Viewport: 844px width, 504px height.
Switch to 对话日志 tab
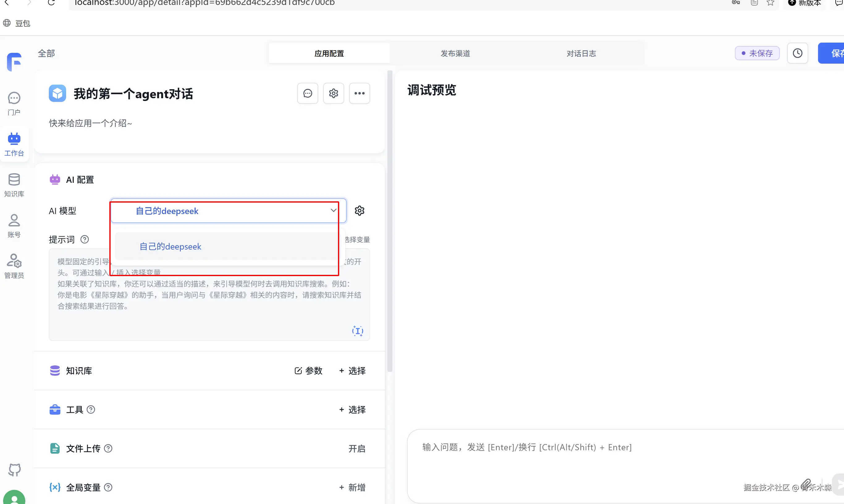pyautogui.click(x=581, y=53)
